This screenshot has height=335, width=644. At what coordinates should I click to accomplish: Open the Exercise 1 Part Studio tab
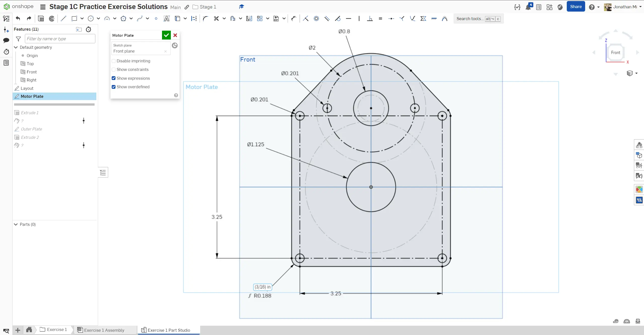(169, 330)
